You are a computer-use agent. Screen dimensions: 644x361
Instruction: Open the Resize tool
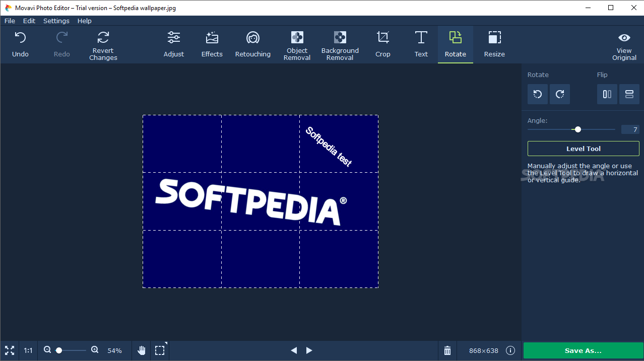click(494, 44)
